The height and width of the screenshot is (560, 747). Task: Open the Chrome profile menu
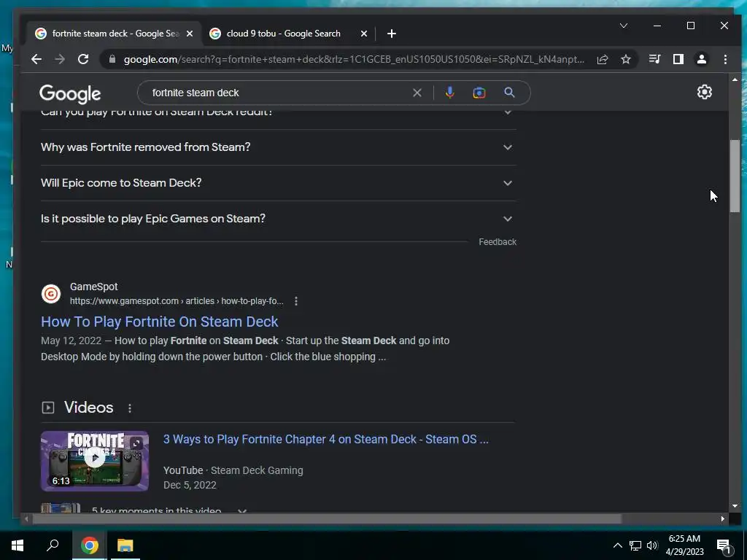pos(702,59)
